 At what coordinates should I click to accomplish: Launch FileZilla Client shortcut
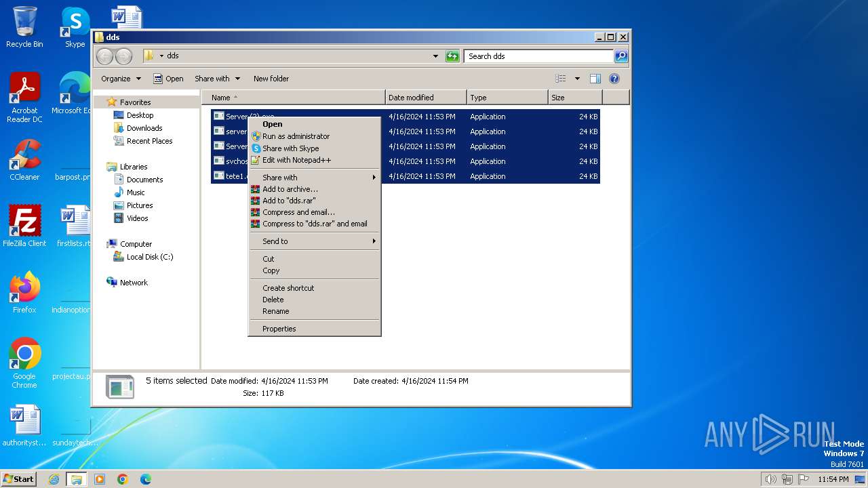[x=24, y=226]
